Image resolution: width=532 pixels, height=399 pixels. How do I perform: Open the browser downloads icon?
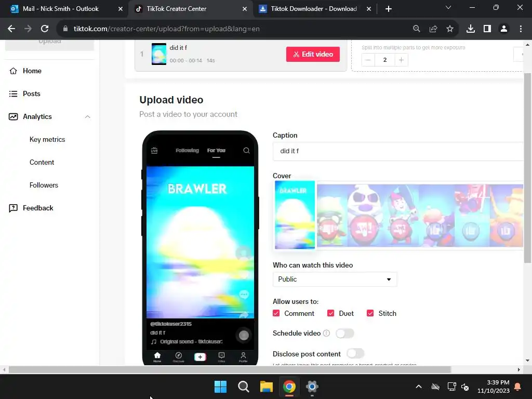point(471,29)
